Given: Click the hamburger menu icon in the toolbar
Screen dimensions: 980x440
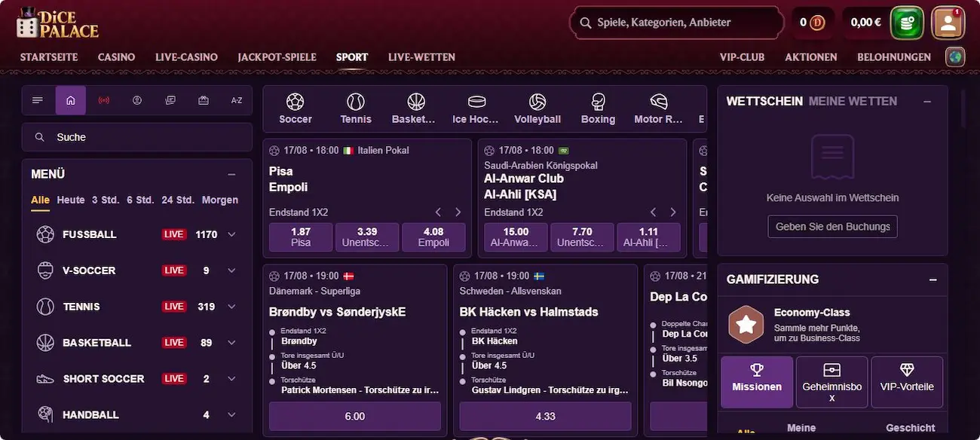Looking at the screenshot, I should [x=38, y=100].
